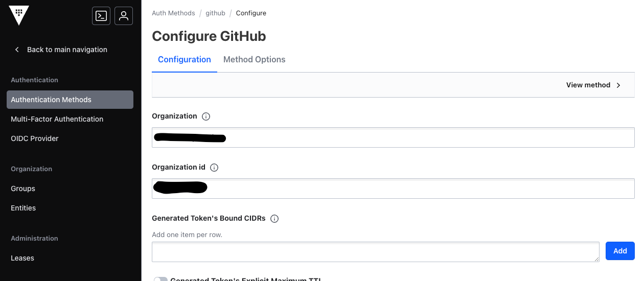Click the Organization id info icon
The height and width of the screenshot is (281, 644).
[x=214, y=168]
